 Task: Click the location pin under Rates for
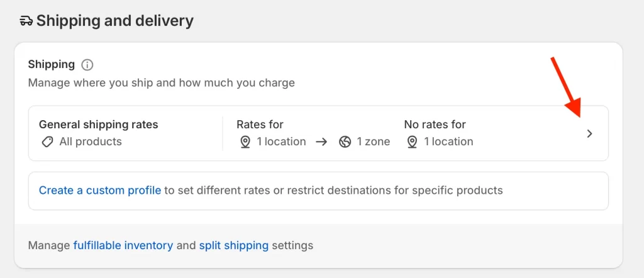(x=245, y=142)
